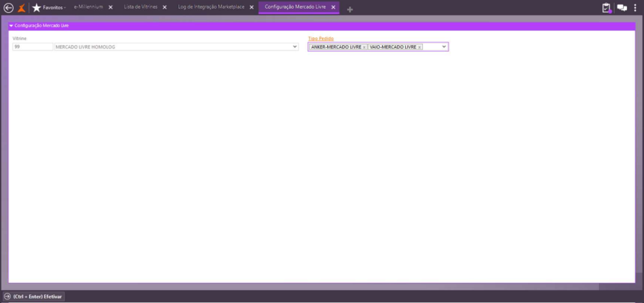Switch to the e-Millennium tab

(x=88, y=7)
